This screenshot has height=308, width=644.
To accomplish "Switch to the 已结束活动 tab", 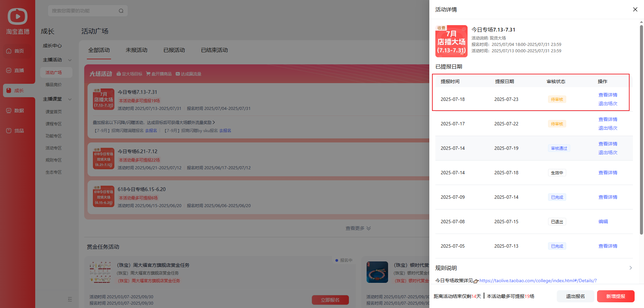I will coord(214,50).
